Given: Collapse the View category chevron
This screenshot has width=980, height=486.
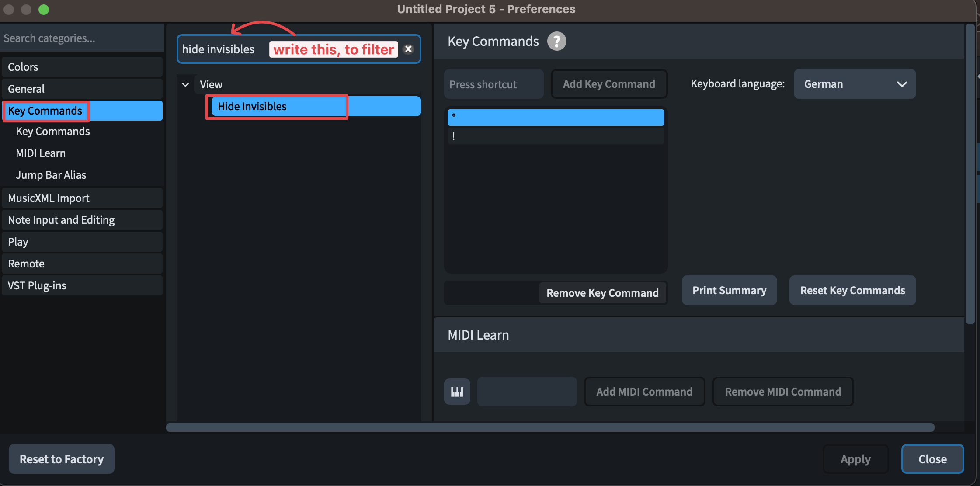Looking at the screenshot, I should (x=185, y=84).
